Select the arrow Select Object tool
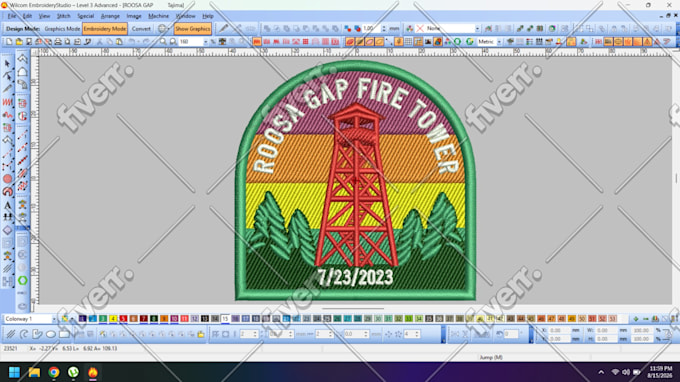This screenshot has height=382, width=680. coord(7,64)
